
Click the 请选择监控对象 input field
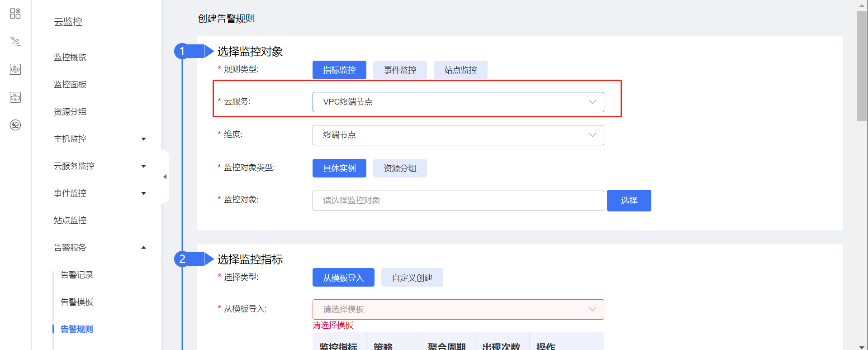point(458,201)
